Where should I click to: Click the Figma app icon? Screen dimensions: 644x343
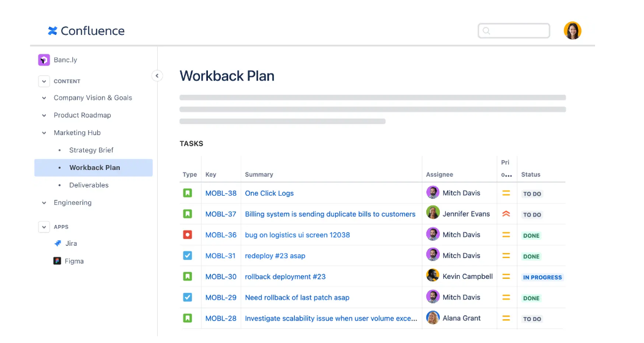(57, 261)
